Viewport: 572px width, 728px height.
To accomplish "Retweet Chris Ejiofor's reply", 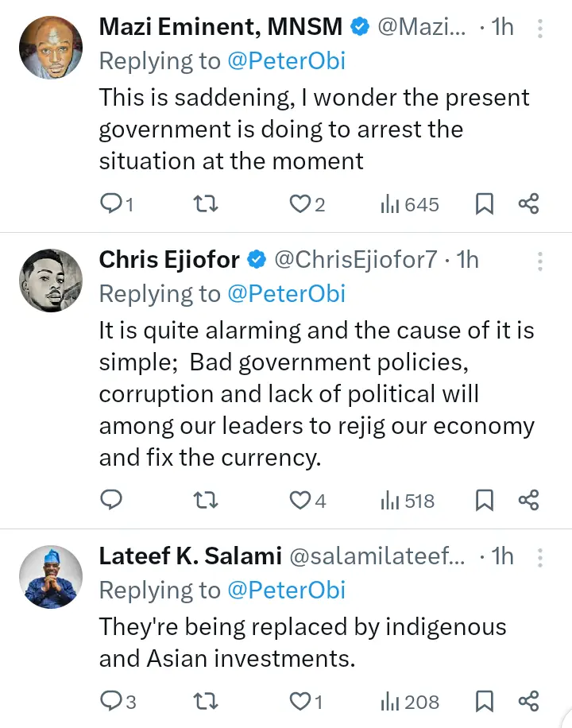I will click(207, 500).
